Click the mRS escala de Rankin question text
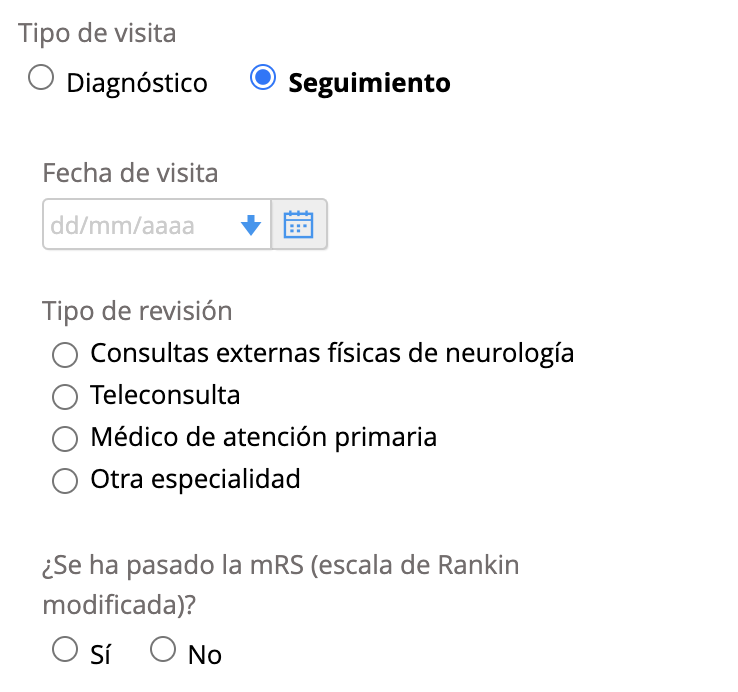 click(x=281, y=585)
